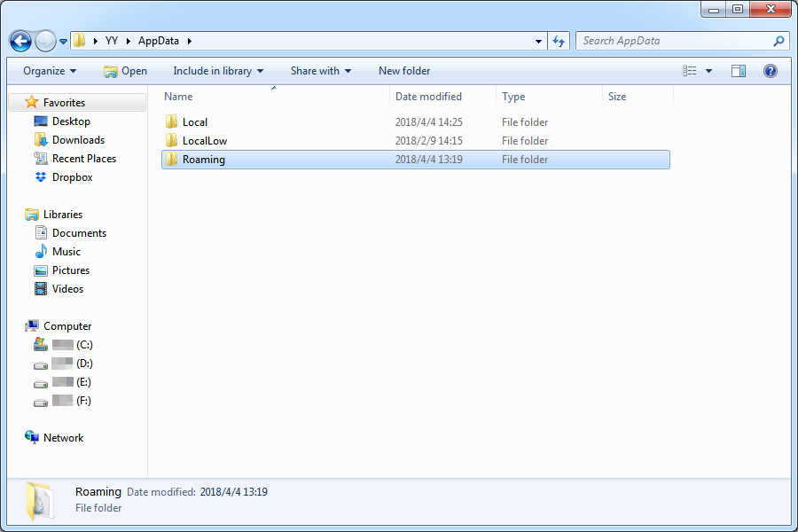Select the LocalLow folder icon
The width and height of the screenshot is (798, 532).
(171, 140)
